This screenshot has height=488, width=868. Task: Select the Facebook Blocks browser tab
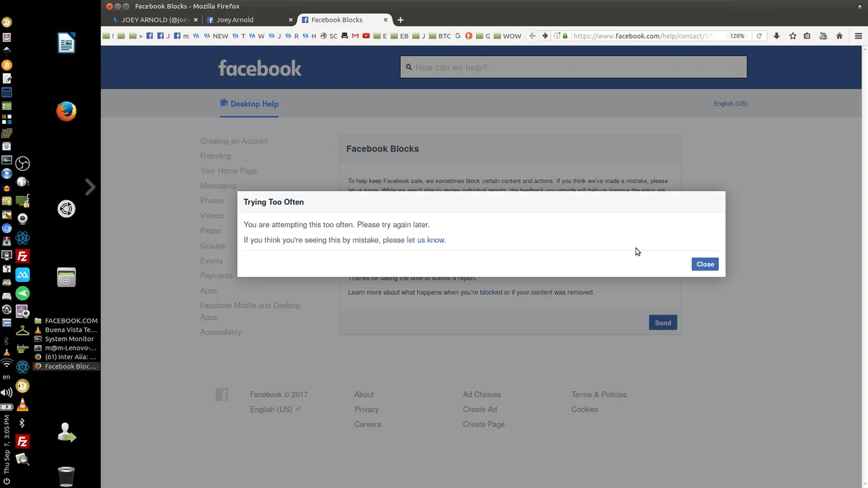pyautogui.click(x=344, y=20)
